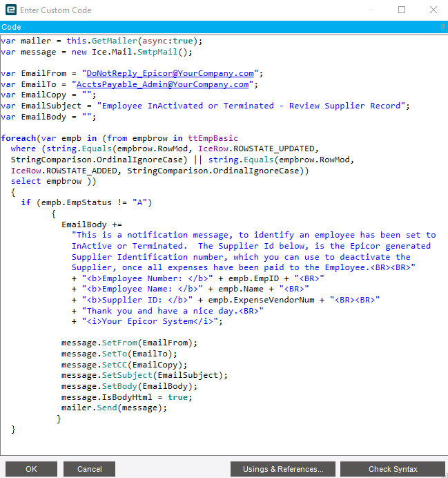Click the message.SetTo(EmailTo) line
Viewport: 448px width, 478px height.
pos(119,354)
